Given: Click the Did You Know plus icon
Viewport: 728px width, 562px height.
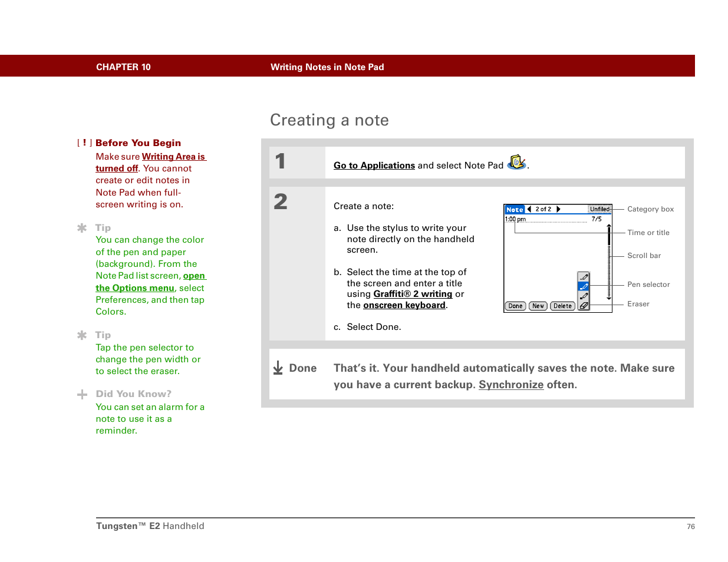Looking at the screenshot, I should 82,394.
